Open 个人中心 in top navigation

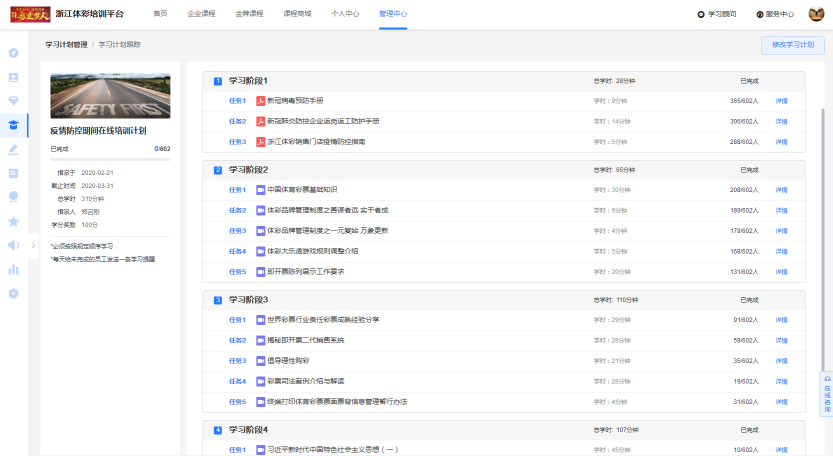tap(345, 14)
